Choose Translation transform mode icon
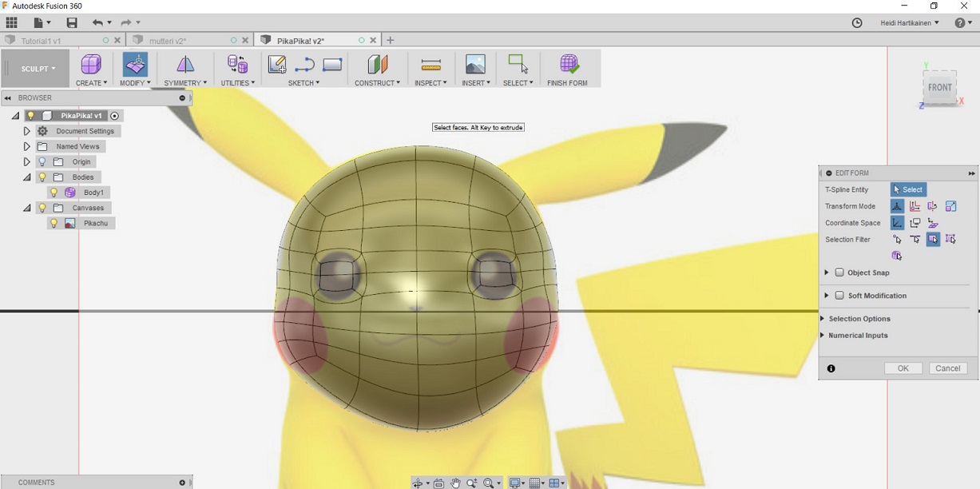This screenshot has width=980, height=489. pyautogui.click(x=915, y=206)
